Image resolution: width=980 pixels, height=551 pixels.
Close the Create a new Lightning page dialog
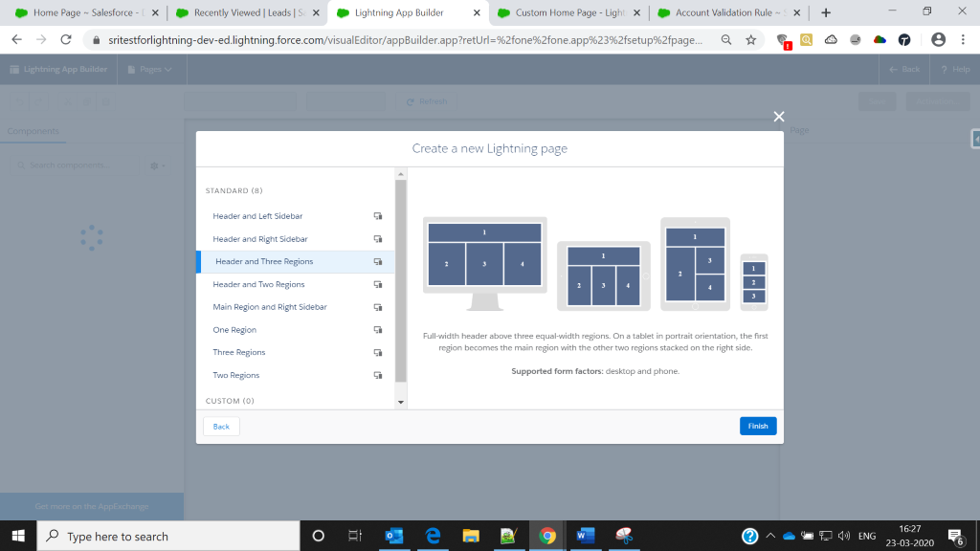[779, 117]
